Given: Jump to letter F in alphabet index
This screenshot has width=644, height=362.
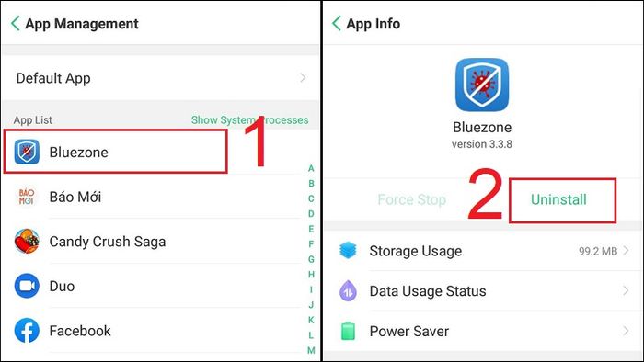Looking at the screenshot, I should (311, 243).
